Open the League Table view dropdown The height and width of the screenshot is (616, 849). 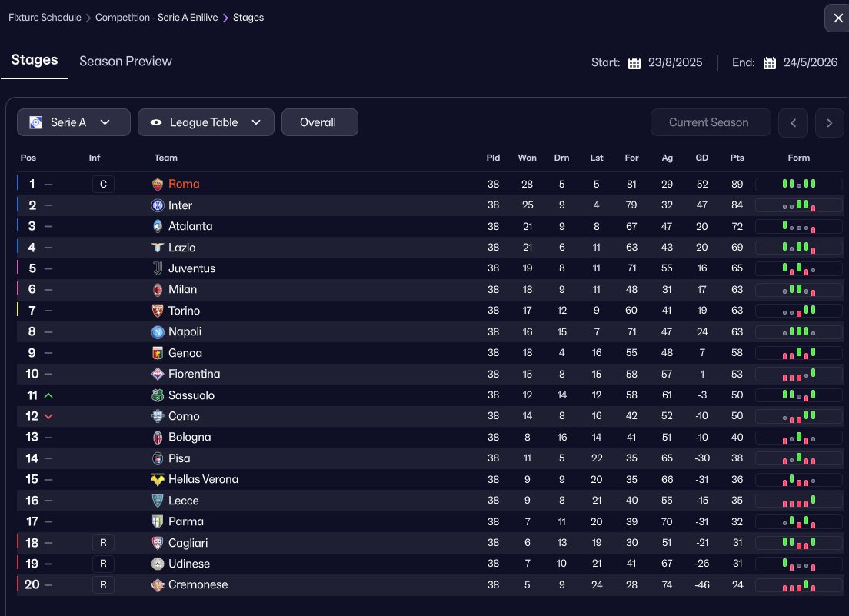pyautogui.click(x=205, y=122)
